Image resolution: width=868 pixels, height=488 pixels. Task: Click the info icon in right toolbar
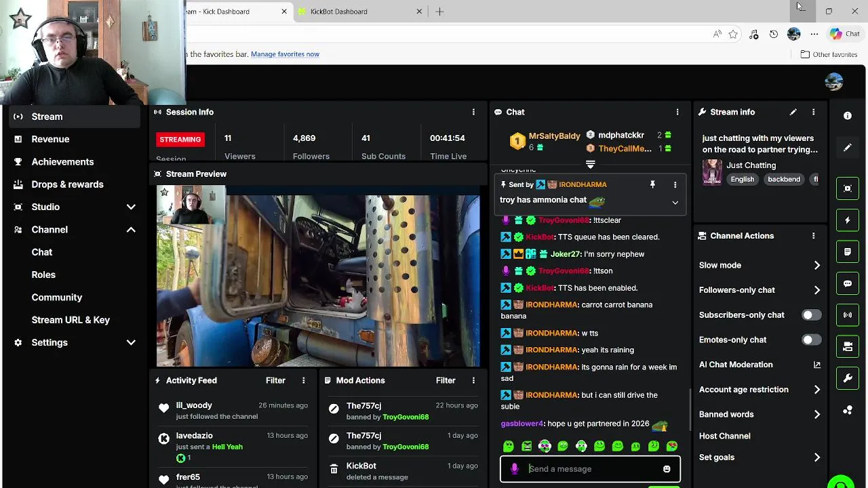point(847,116)
